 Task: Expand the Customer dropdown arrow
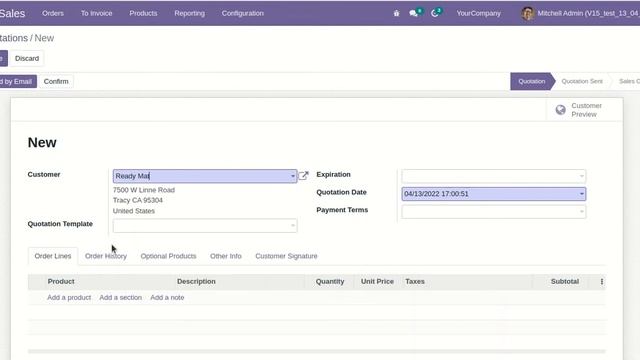293,176
